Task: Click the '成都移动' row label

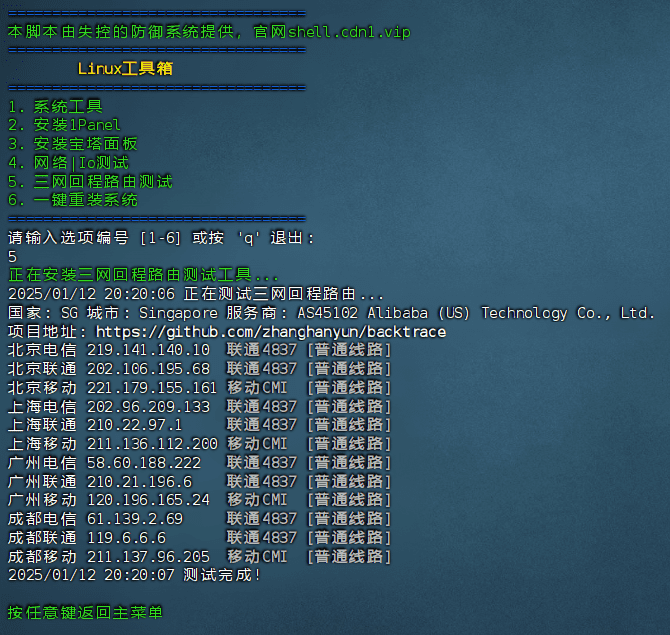Action: coord(42,557)
